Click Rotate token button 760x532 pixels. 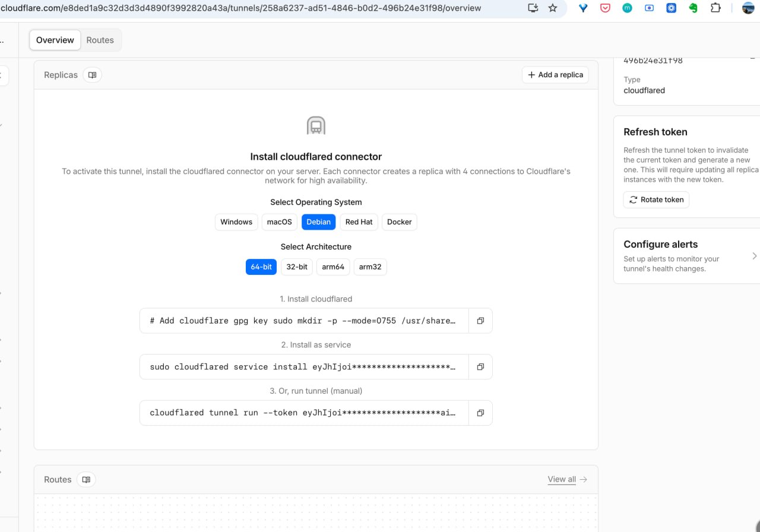coord(656,199)
